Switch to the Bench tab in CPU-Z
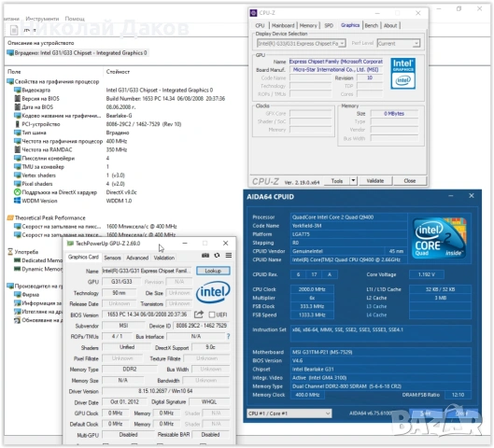The height and width of the screenshot is (448, 494). tap(372, 25)
